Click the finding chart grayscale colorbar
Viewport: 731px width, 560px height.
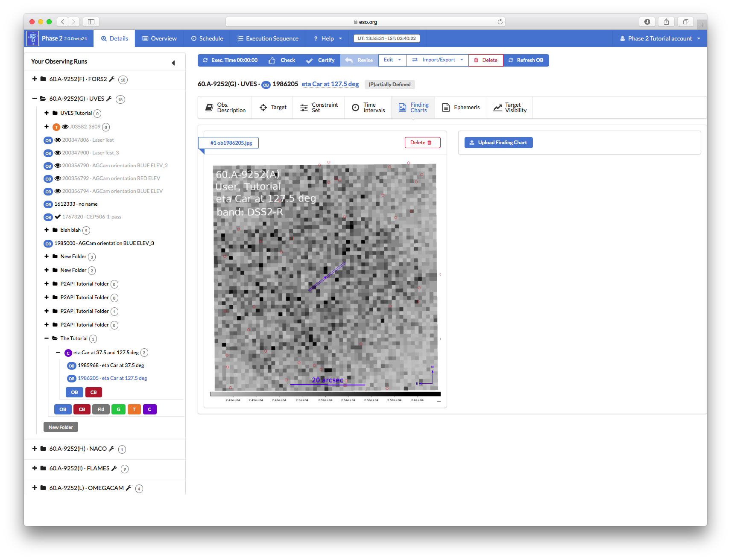pyautogui.click(x=325, y=394)
